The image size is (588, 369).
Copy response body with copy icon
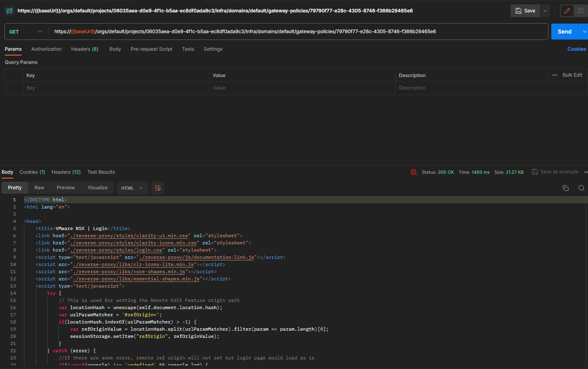pyautogui.click(x=565, y=188)
